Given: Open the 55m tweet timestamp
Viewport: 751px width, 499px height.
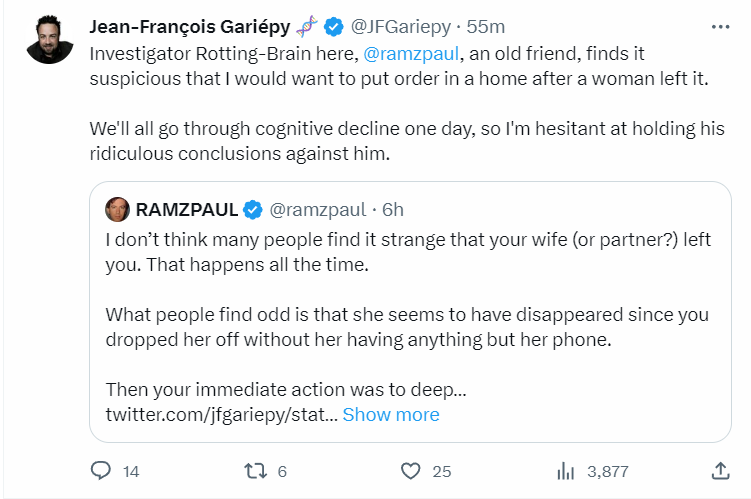Looking at the screenshot, I should point(489,24).
